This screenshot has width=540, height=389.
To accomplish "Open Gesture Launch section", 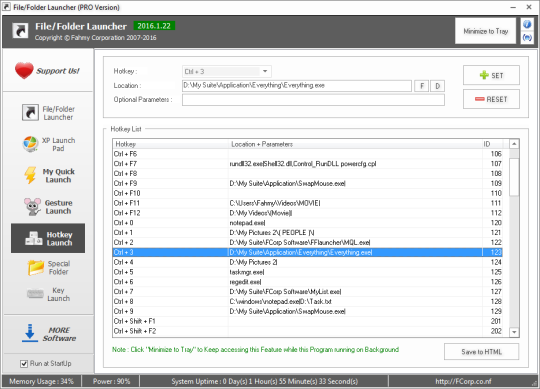I will 48,207.
